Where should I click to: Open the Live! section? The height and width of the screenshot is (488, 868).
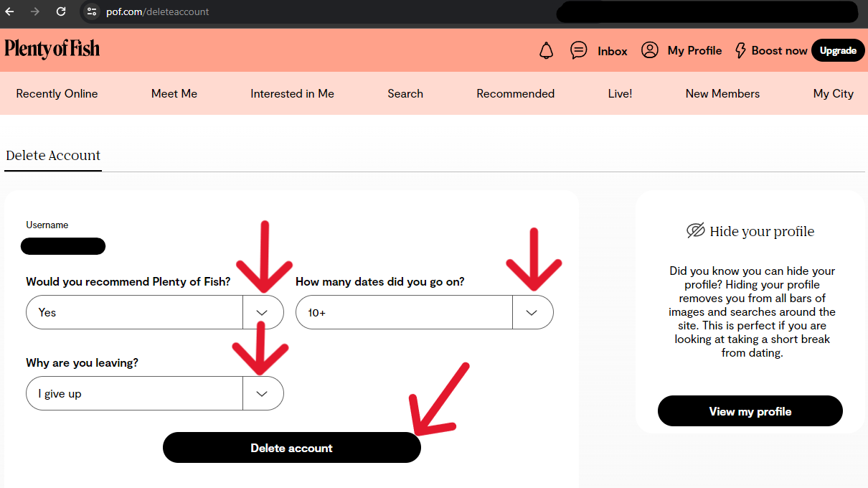[620, 94]
